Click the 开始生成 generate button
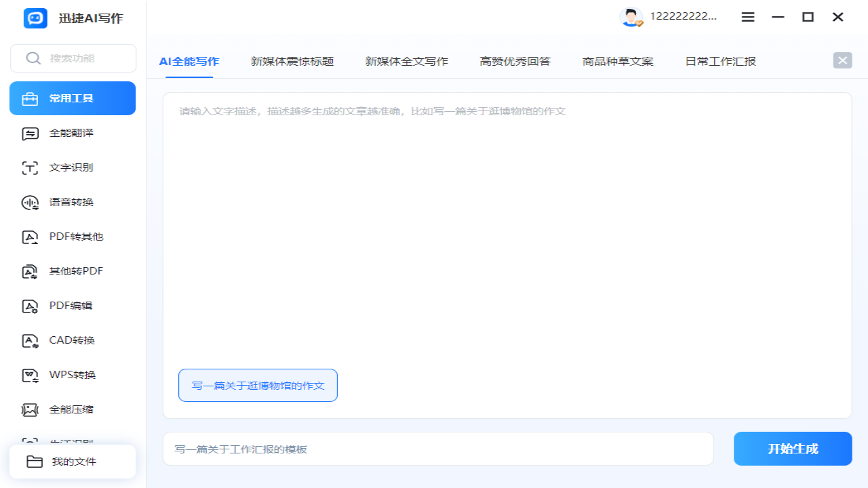 [792, 448]
